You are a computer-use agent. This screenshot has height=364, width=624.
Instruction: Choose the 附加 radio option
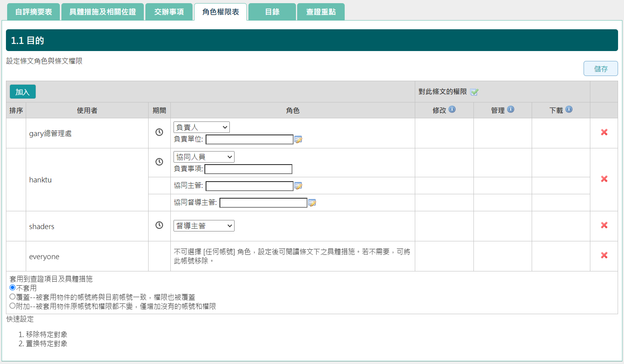point(13,306)
